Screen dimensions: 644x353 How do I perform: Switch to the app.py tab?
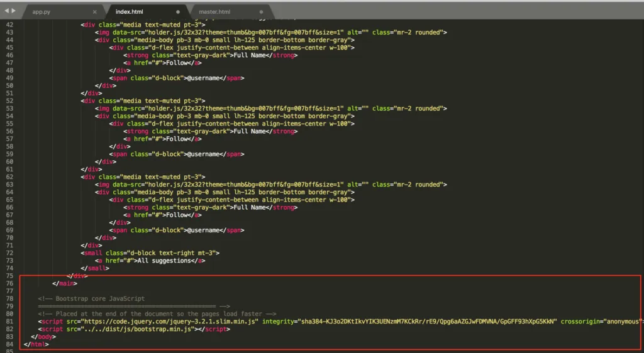pos(41,12)
